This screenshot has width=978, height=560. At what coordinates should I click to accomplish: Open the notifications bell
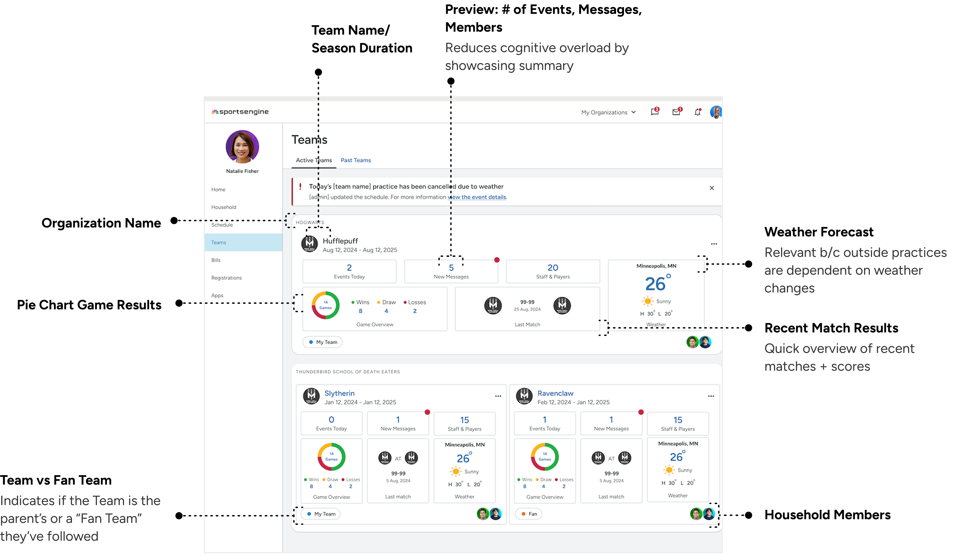[697, 112]
